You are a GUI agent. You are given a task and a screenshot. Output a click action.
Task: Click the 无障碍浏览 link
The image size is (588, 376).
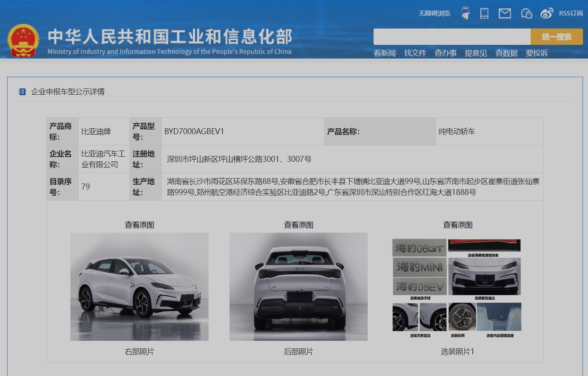click(x=434, y=13)
